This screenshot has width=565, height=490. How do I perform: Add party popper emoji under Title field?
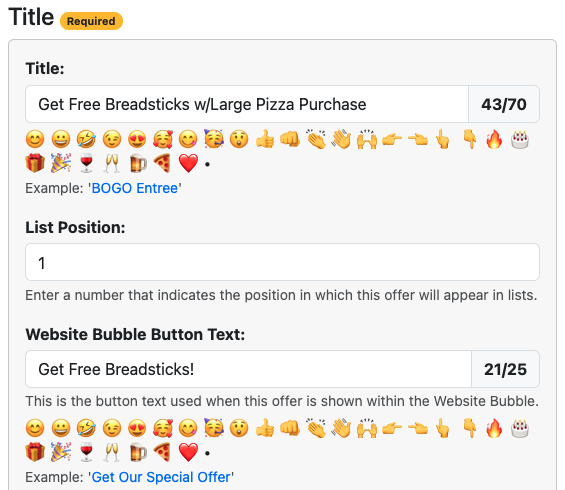[61, 163]
